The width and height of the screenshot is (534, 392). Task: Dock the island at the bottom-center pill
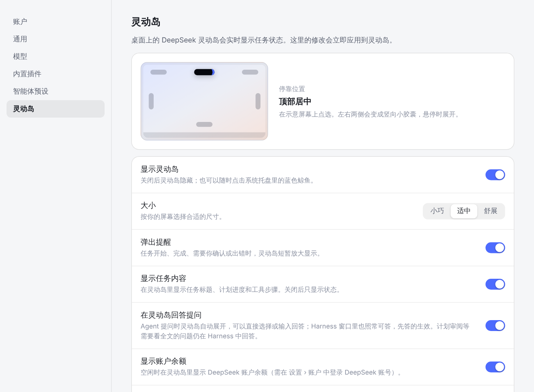204,124
